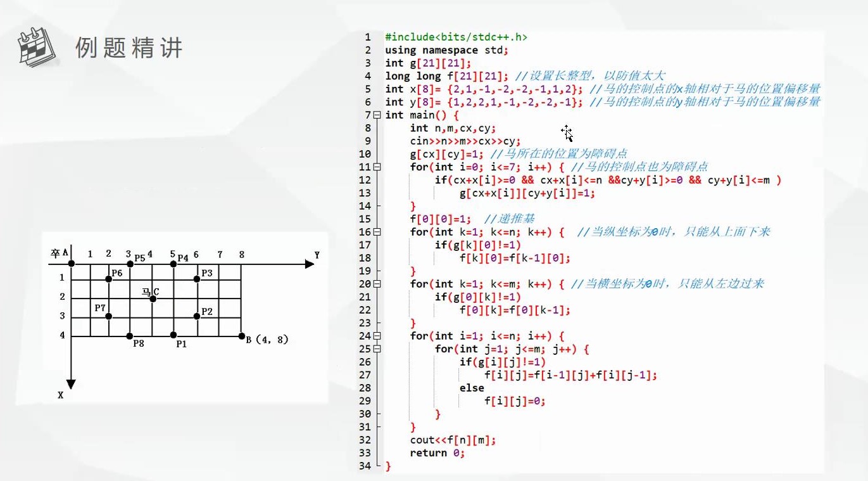This screenshot has width=868, height=481.
Task: Click the comment 递推基
Action: click(510, 219)
